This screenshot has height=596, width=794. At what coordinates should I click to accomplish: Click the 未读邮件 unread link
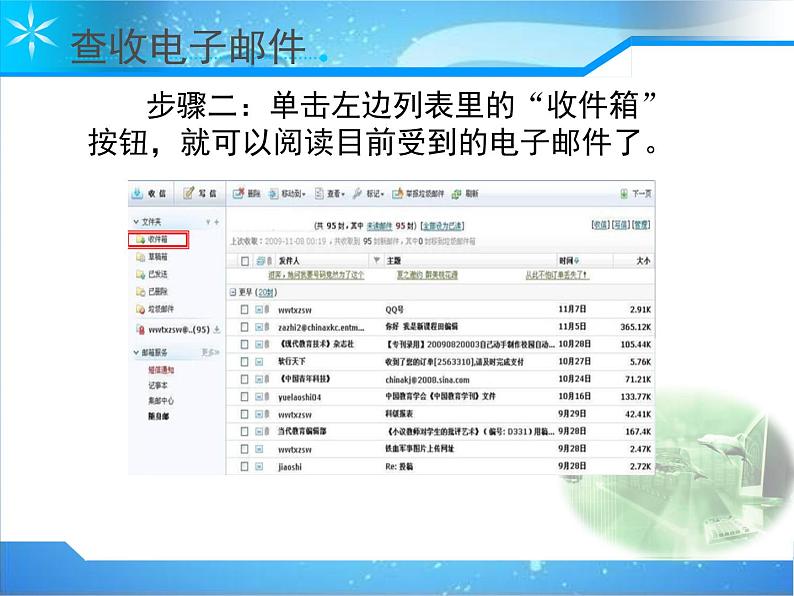[x=379, y=226]
